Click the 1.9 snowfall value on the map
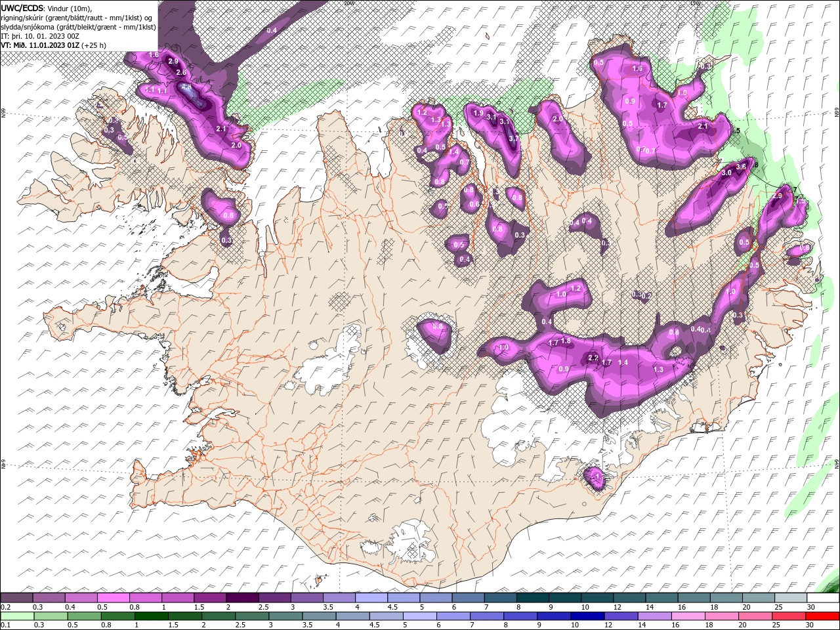The image size is (840, 630). (478, 114)
